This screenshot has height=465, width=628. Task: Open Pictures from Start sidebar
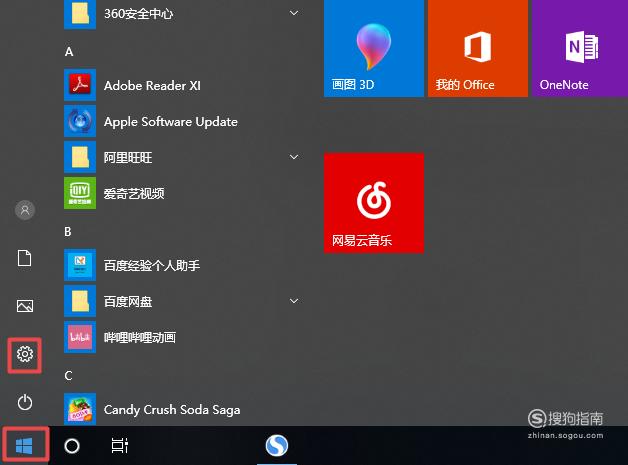coord(25,306)
